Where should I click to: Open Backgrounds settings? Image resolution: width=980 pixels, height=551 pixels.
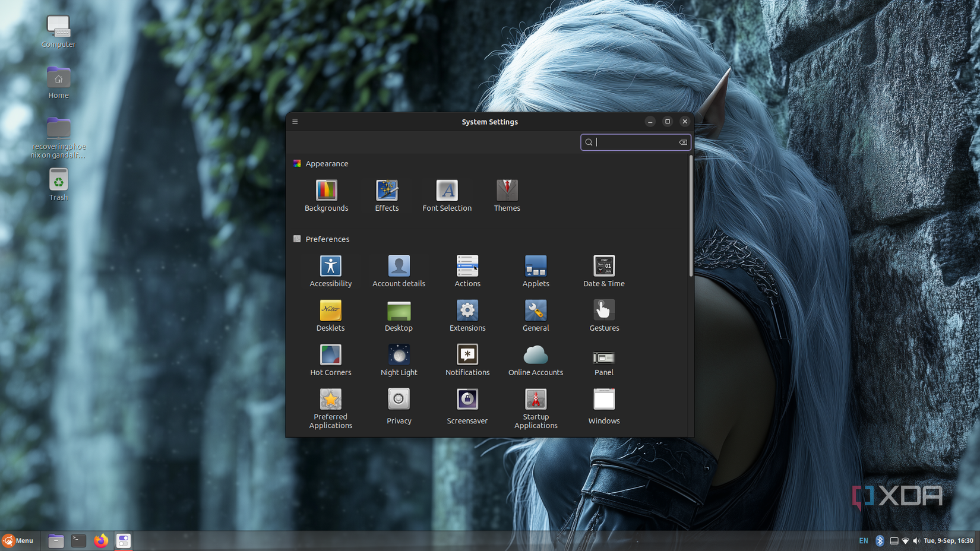pos(326,195)
